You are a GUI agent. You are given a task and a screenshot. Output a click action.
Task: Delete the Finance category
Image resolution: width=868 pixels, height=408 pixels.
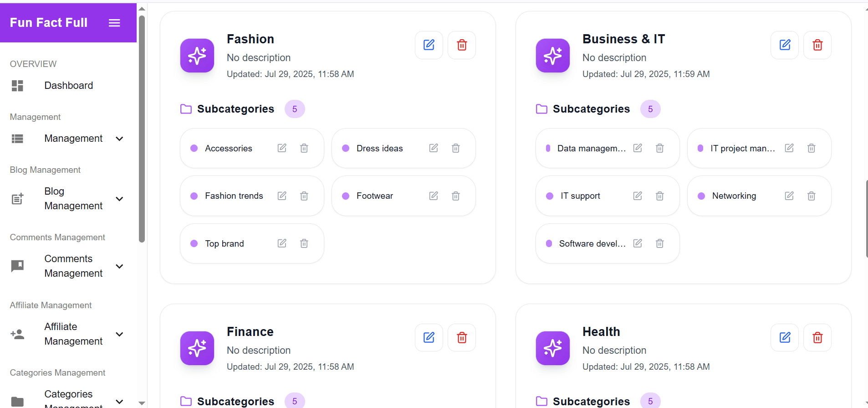tap(462, 338)
